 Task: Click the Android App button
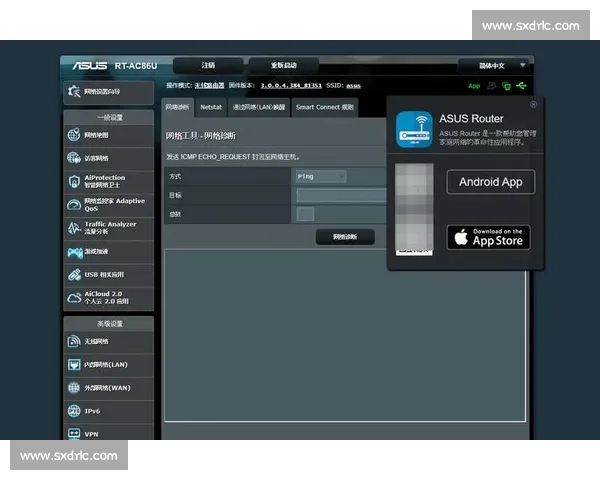coord(491,182)
